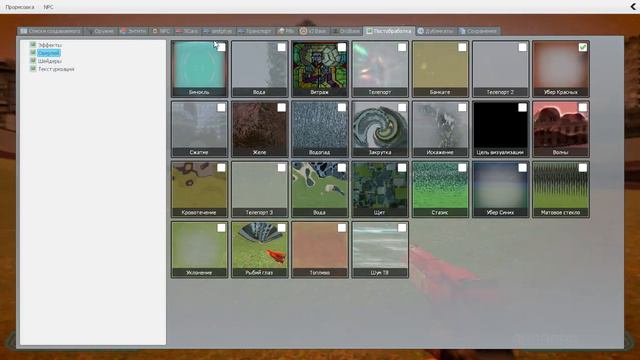Enable the Щит overlay checkbox
This screenshot has height=360, width=640.
point(402,168)
